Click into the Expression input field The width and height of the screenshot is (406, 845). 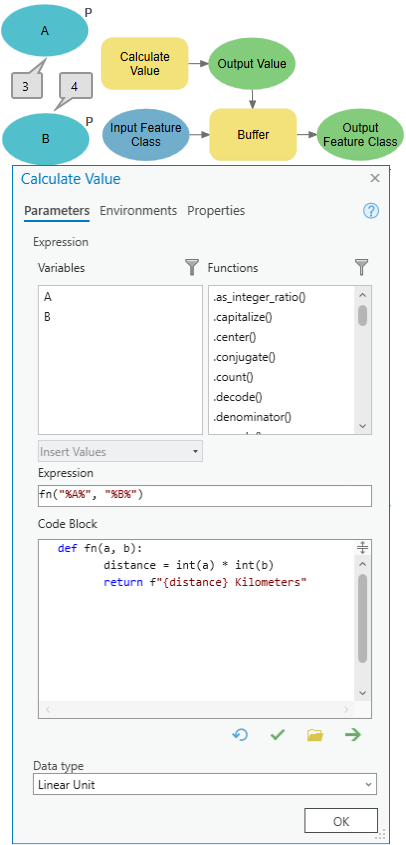click(205, 496)
